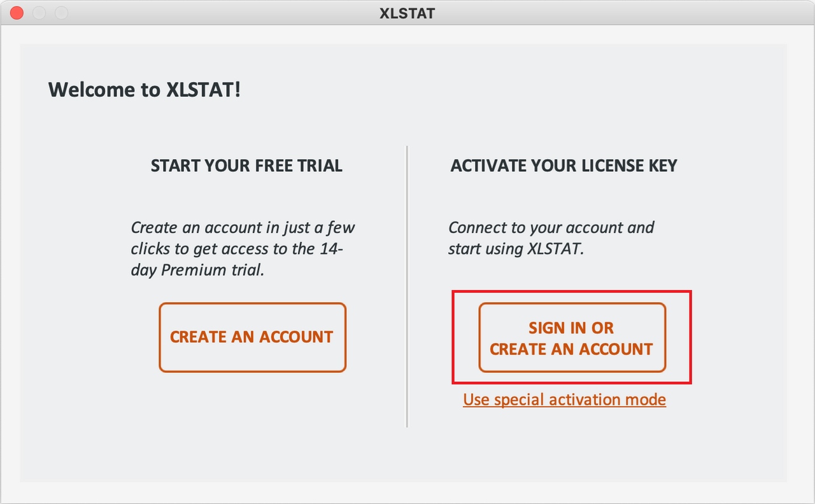Select the ACTIVATE YOUR LICENSE KEY heading

point(563,166)
